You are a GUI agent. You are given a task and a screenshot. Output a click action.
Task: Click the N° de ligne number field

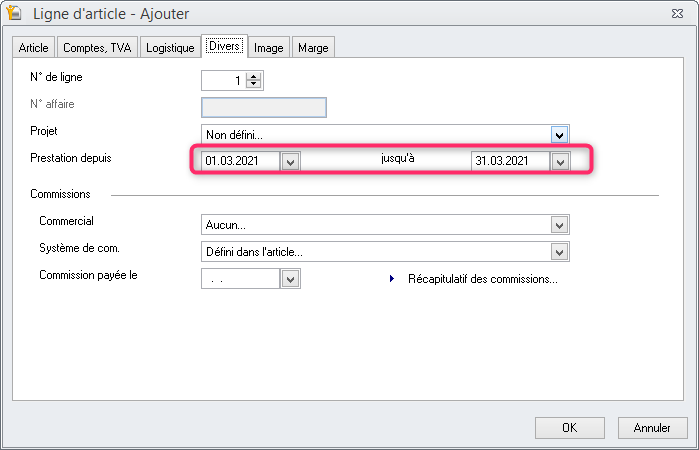coord(224,82)
